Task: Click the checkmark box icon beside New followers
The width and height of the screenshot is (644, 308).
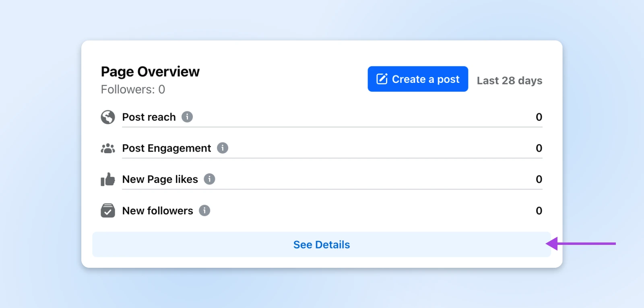Action: 108,210
